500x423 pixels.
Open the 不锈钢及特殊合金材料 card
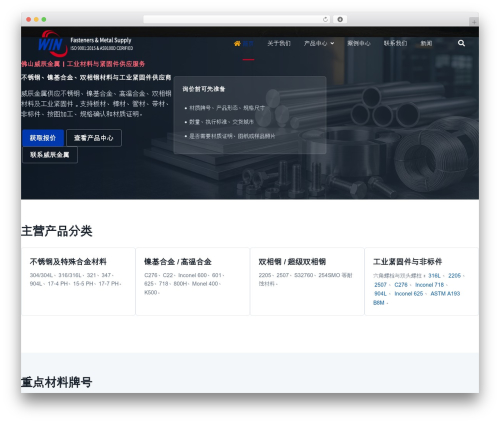point(78,281)
